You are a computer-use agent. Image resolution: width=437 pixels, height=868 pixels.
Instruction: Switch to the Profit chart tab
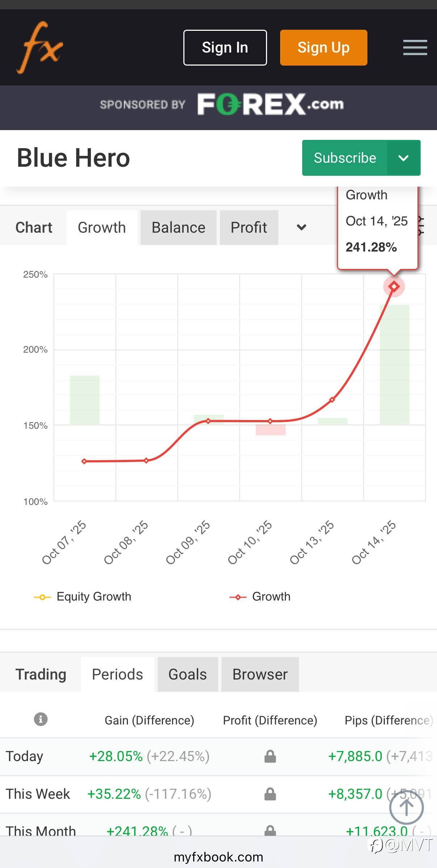[249, 228]
